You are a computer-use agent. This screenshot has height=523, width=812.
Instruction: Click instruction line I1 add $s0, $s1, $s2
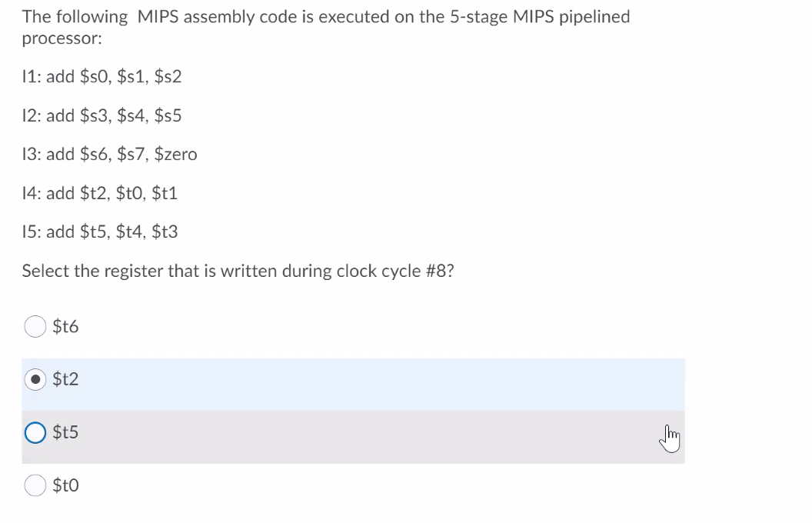pos(102,77)
